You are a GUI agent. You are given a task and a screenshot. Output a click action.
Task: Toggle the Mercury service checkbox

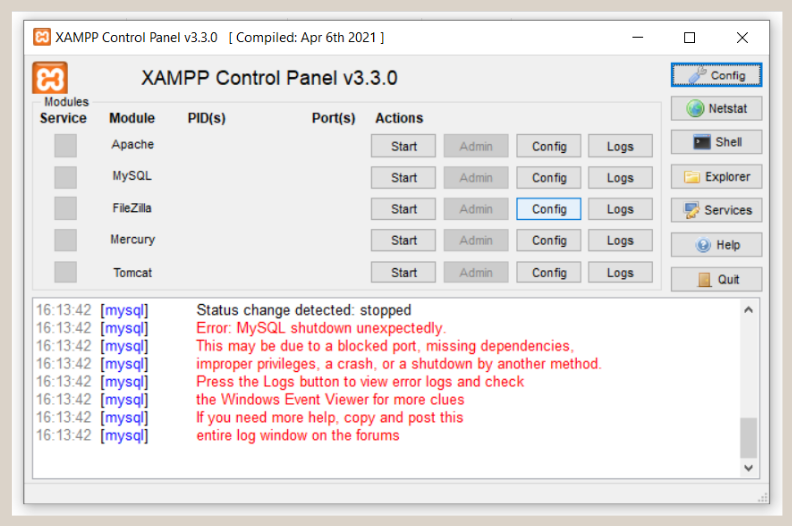coord(66,240)
